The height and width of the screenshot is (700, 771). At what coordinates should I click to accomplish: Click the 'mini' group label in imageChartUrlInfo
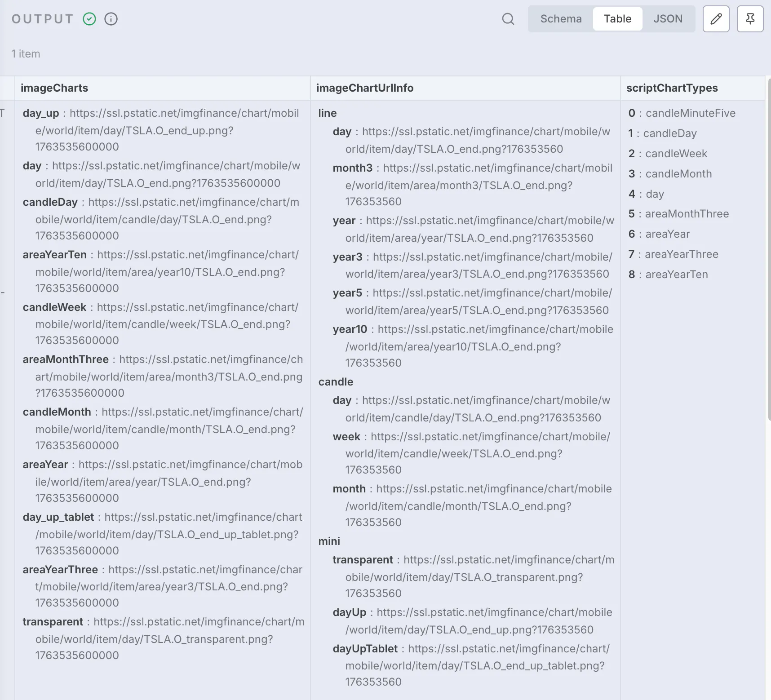(x=329, y=541)
